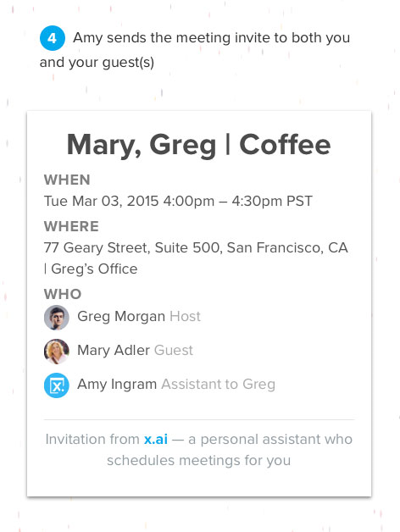Click 'schedules meetings for you' footer text
This screenshot has width=400, height=532.
click(198, 461)
